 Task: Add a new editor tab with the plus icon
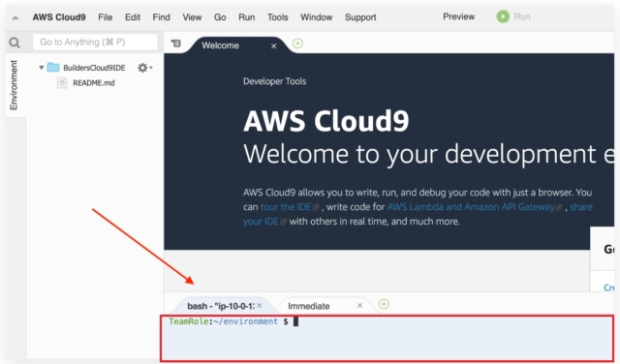click(297, 44)
